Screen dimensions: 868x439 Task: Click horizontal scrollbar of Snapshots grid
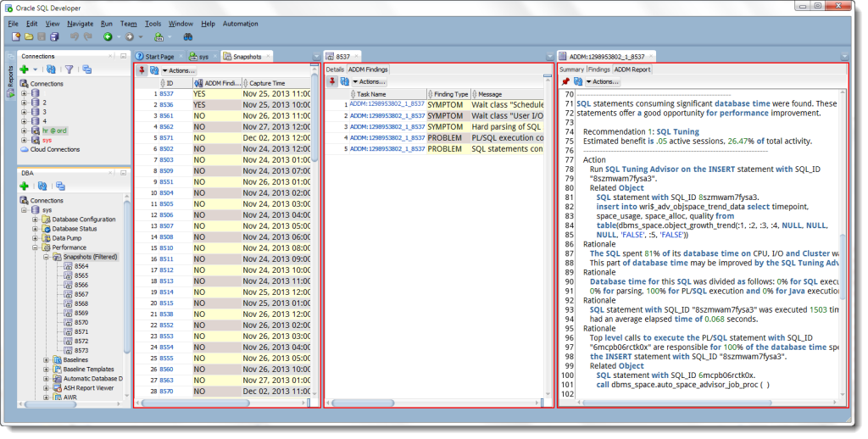point(195,403)
